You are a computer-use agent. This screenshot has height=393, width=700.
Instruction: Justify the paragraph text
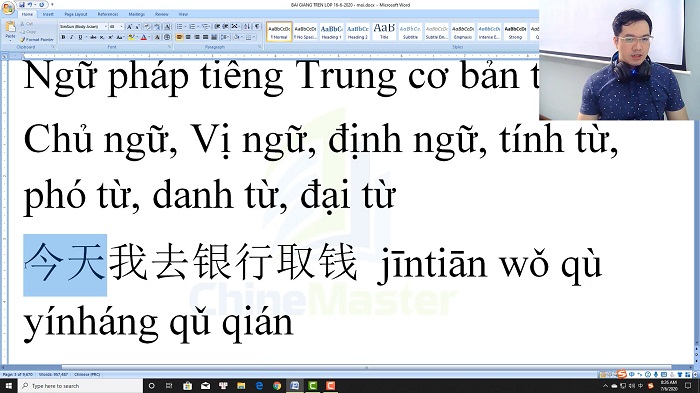205,37
